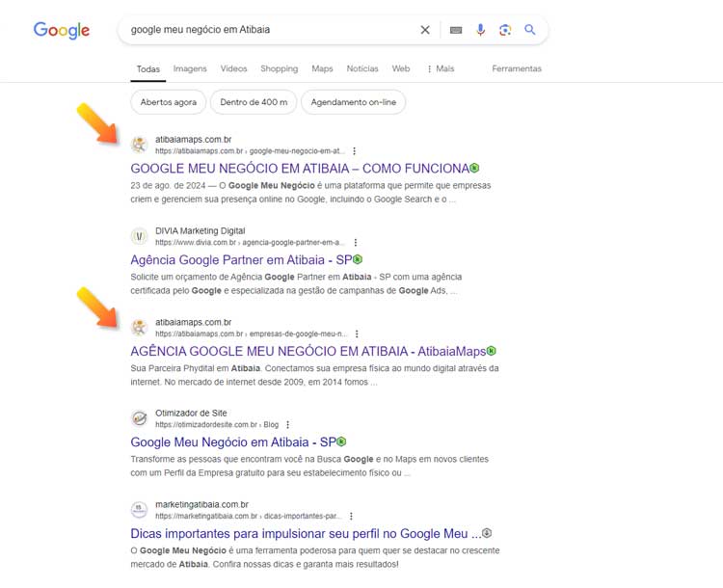Click the Google logo

coord(62,31)
